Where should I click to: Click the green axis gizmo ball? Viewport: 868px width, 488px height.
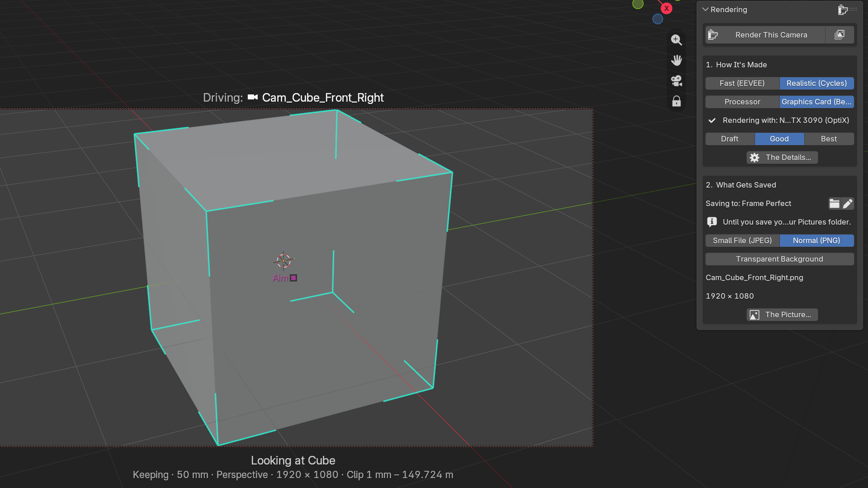tap(638, 4)
